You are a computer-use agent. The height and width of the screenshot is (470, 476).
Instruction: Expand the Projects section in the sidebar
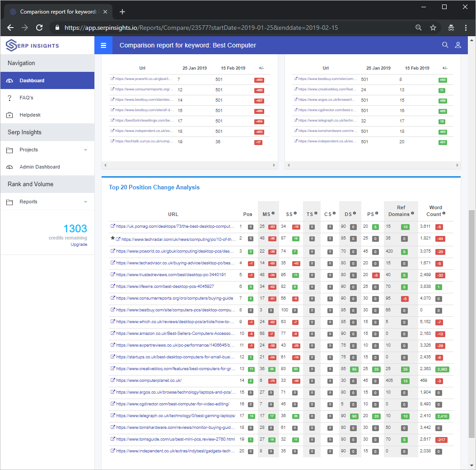click(28, 150)
